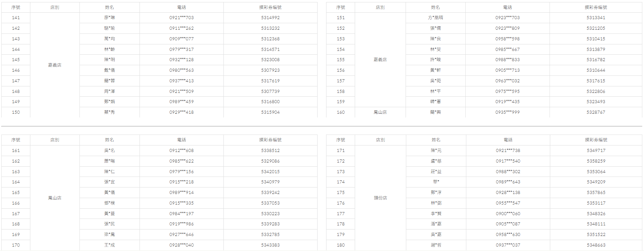Click name 陳*明 in row 145
This screenshot has height=251, width=644.
click(x=109, y=60)
